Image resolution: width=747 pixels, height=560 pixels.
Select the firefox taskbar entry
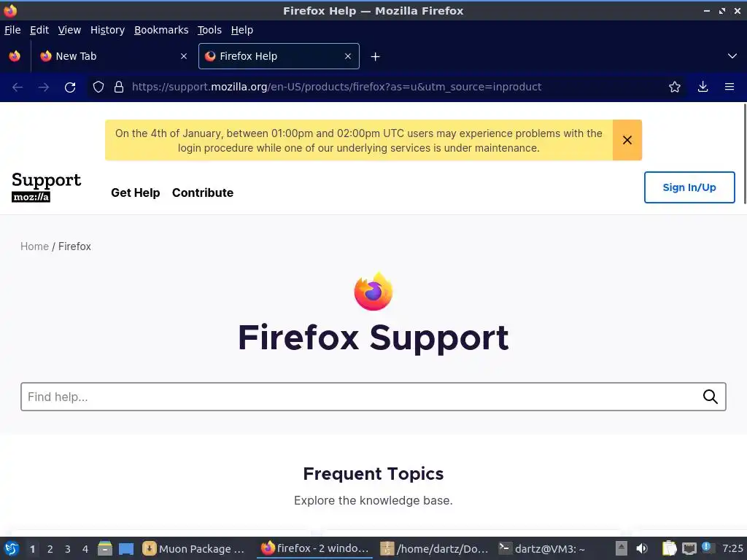point(315,548)
